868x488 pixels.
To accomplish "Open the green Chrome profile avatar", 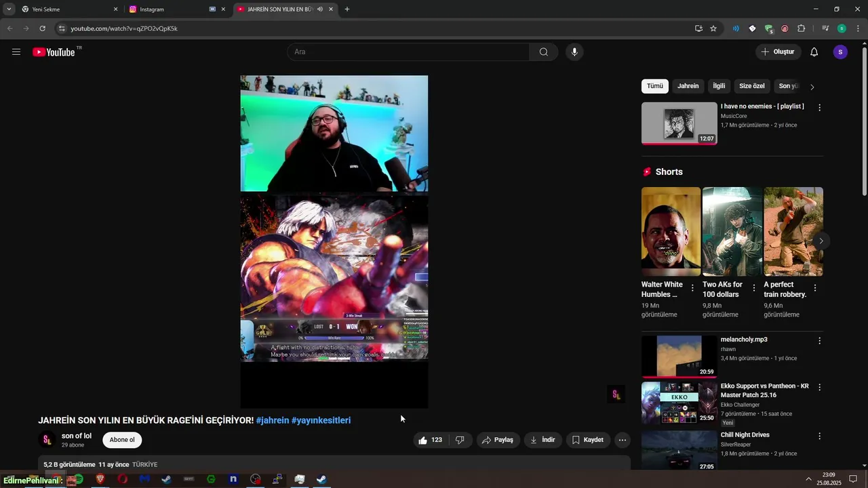I will tap(842, 28).
